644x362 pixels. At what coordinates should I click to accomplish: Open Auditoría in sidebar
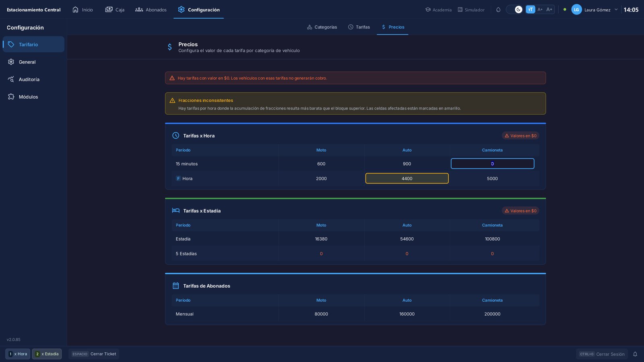point(33,79)
